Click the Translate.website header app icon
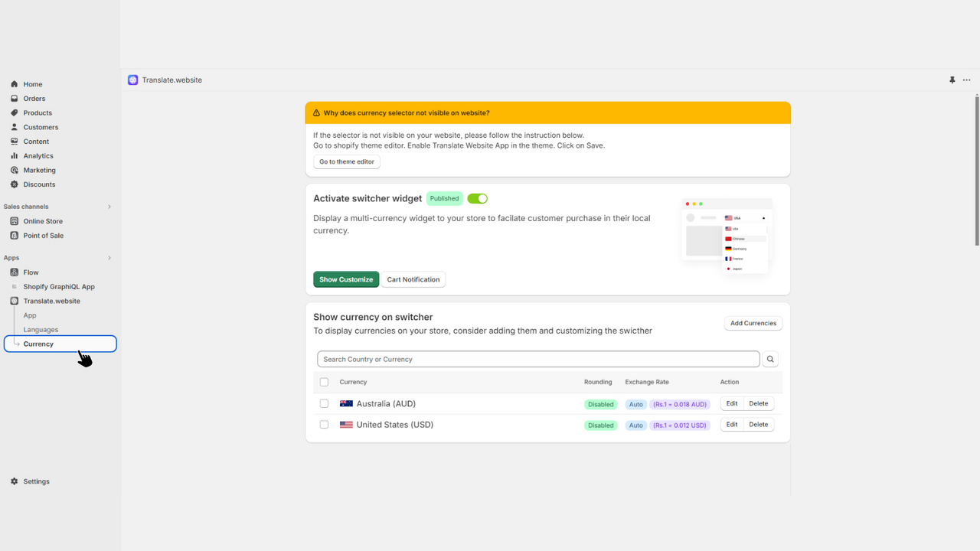Image resolution: width=980 pixels, height=551 pixels. pos(133,80)
